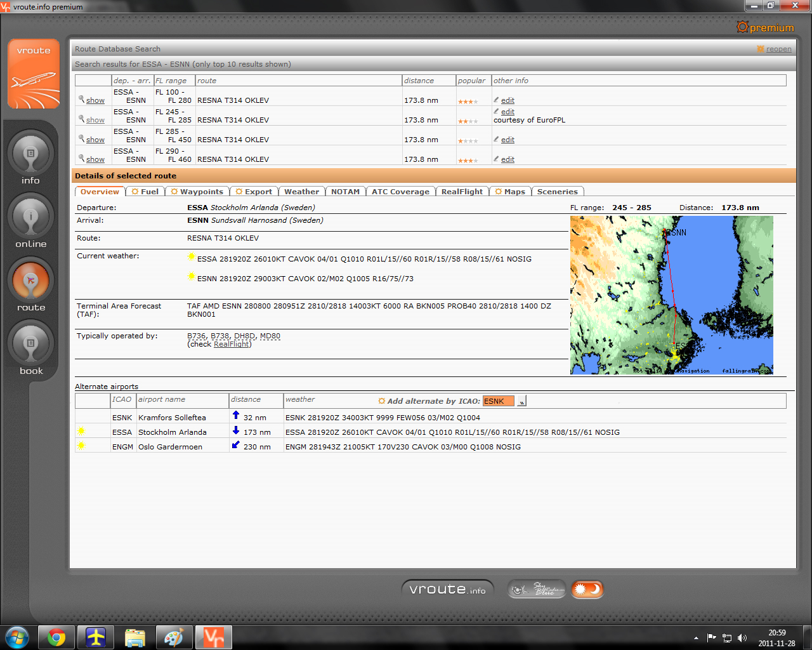Screen dimensions: 812x650
Task: Open Windows Explorer from the taskbar
Action: 135,637
